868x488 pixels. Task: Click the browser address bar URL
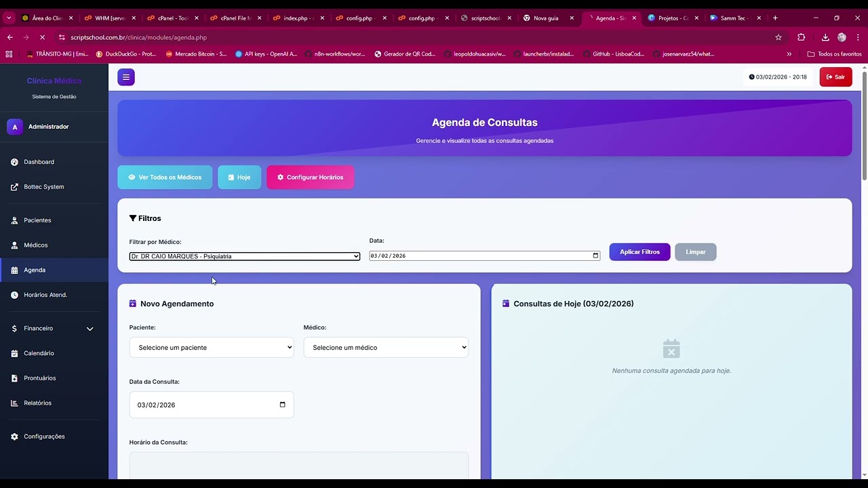click(x=139, y=37)
